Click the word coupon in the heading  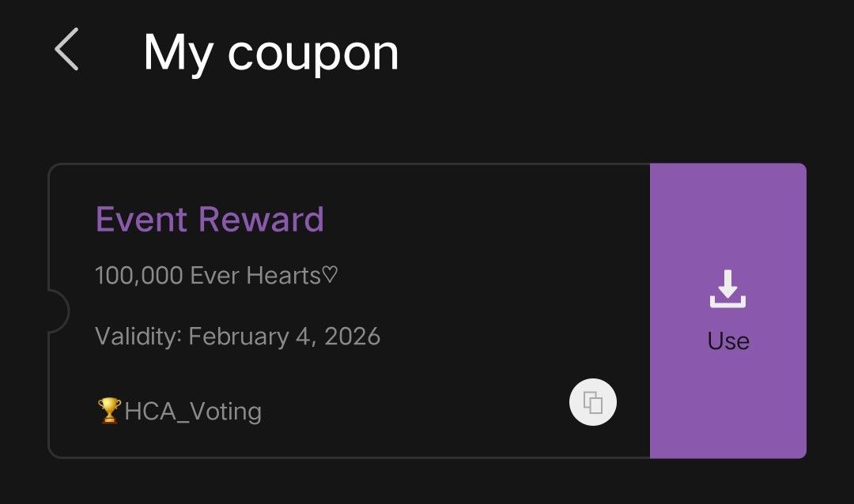point(313,54)
